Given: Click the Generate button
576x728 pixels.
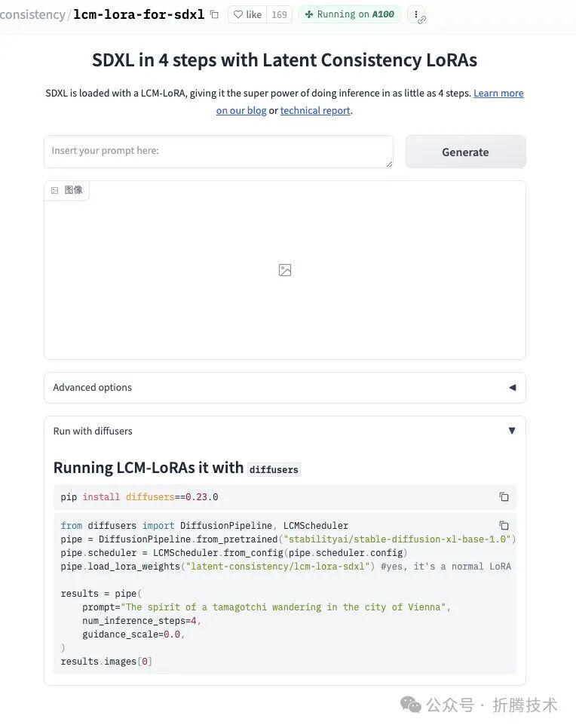Looking at the screenshot, I should pos(465,152).
